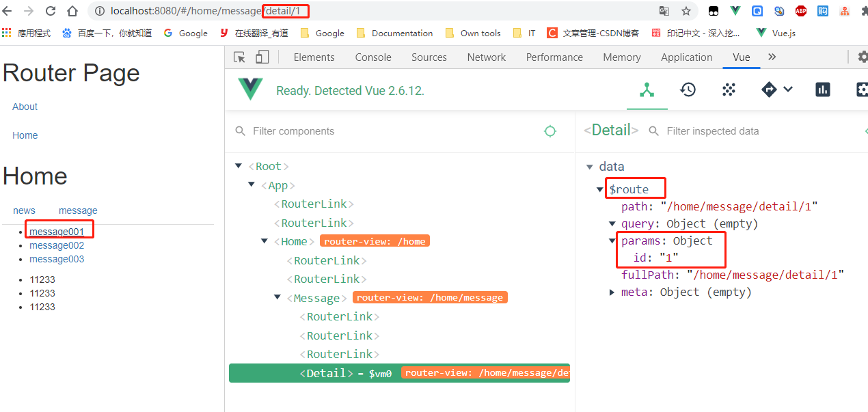Open the Vue devtools Settings icon
This screenshot has height=412, width=868.
[862, 90]
